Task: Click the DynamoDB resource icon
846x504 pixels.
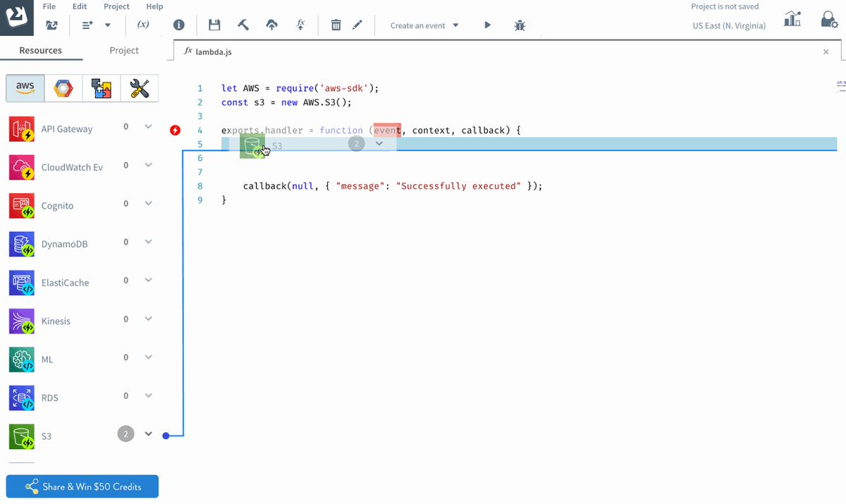Action: pos(22,244)
